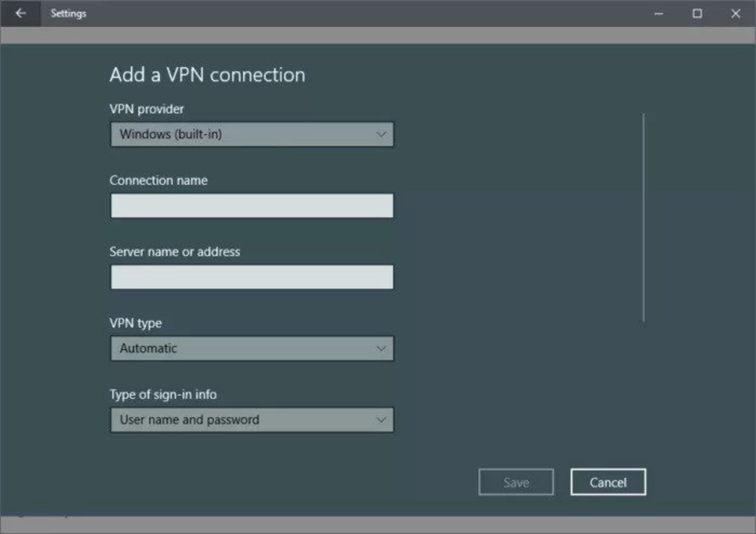Click the VPN provider label text
The width and height of the screenshot is (756, 534).
(146, 109)
